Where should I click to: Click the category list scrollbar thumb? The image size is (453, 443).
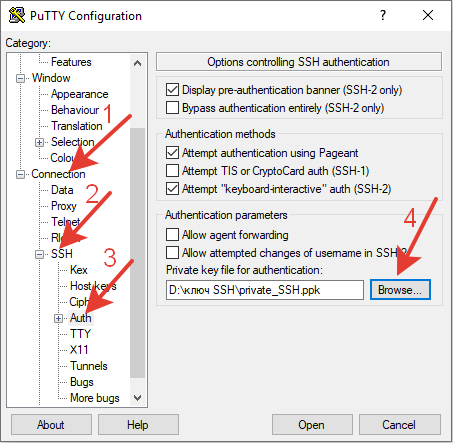pyautogui.click(x=137, y=253)
